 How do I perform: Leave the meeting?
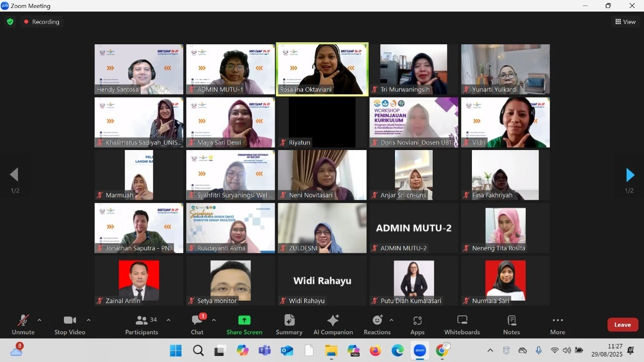[x=622, y=325]
